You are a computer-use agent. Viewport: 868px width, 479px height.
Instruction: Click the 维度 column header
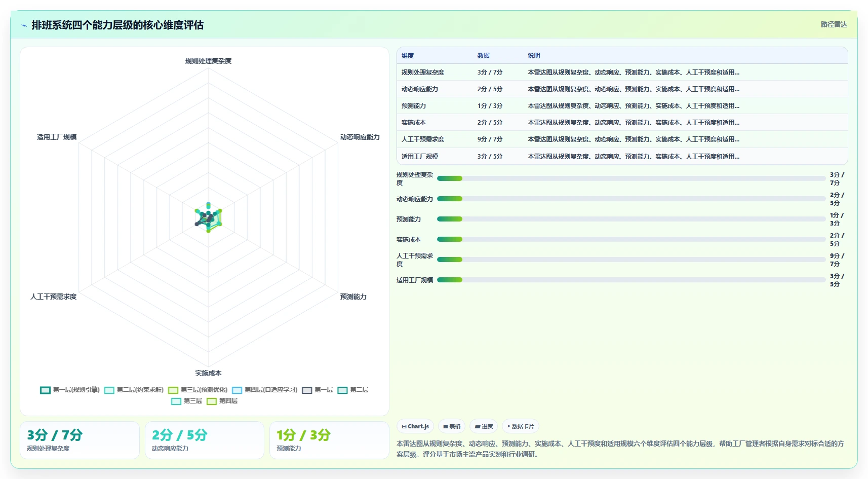tap(408, 56)
